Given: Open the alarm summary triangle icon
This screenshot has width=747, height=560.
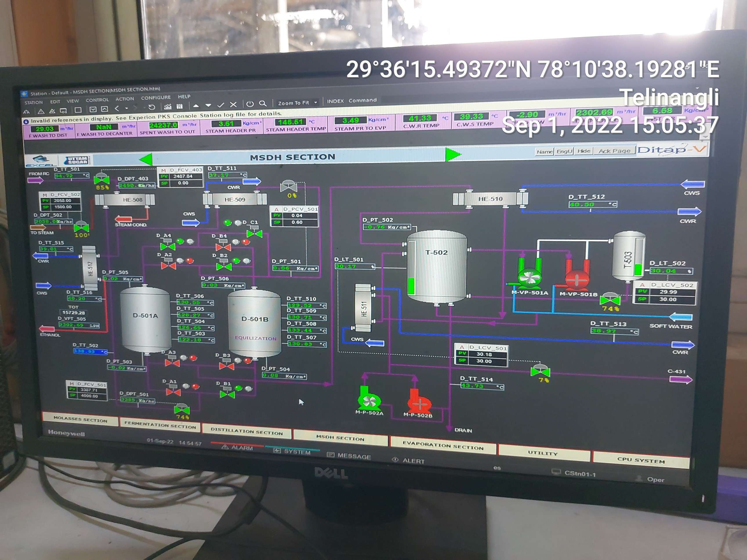Looking at the screenshot, I should pyautogui.click(x=41, y=111).
